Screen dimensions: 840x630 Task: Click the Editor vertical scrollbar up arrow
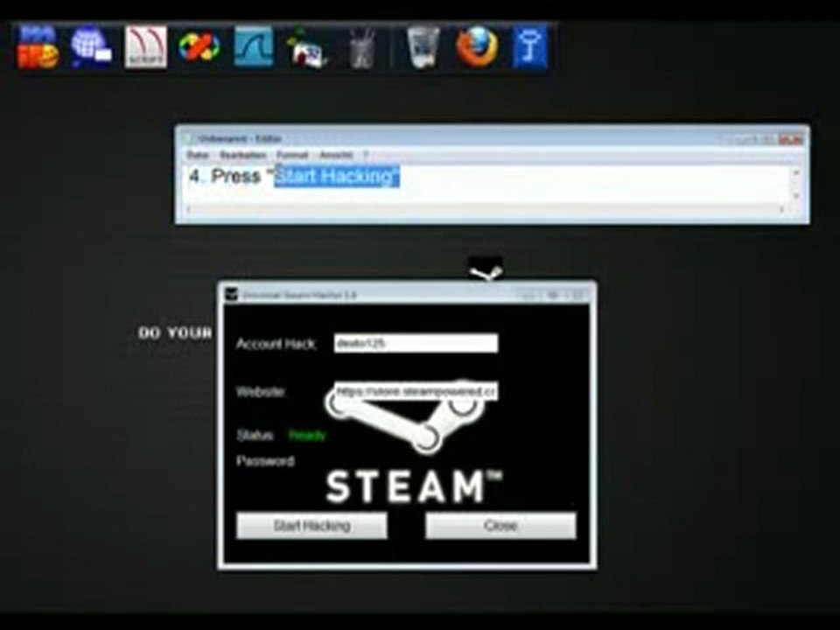[796, 172]
